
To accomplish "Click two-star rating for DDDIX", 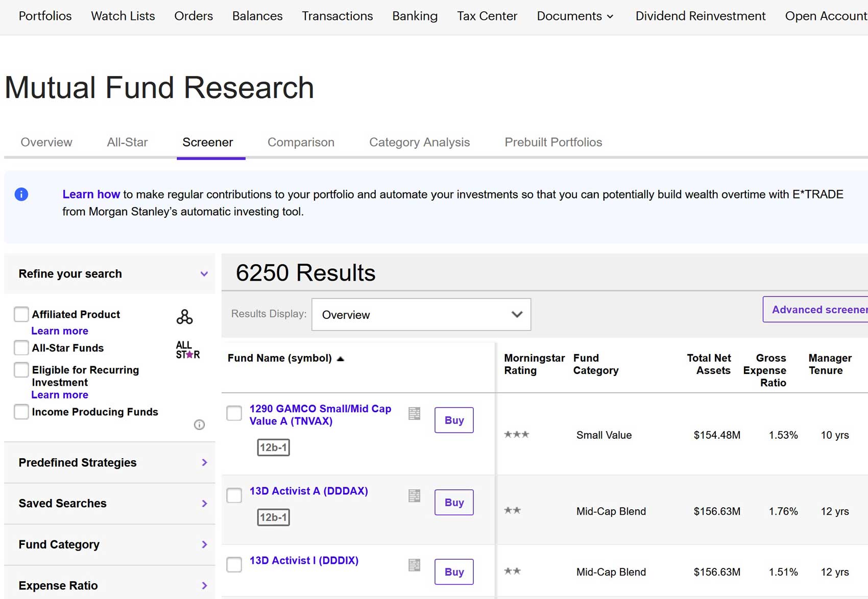I will click(512, 571).
